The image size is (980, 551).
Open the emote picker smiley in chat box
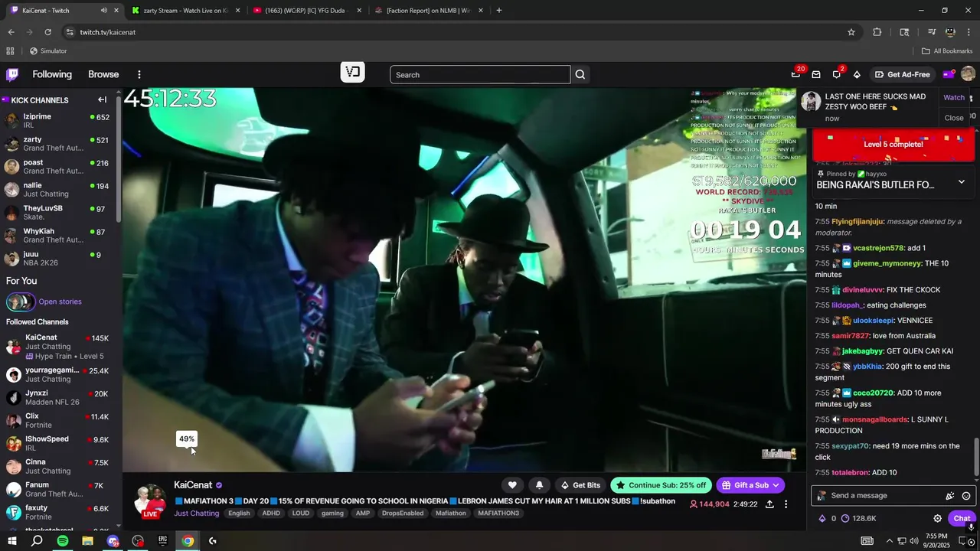[966, 496]
